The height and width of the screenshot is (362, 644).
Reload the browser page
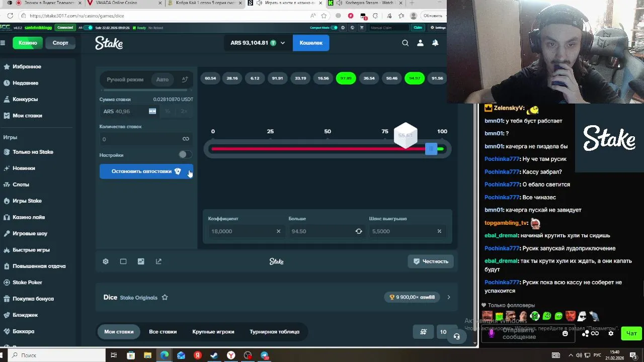[x=10, y=16]
